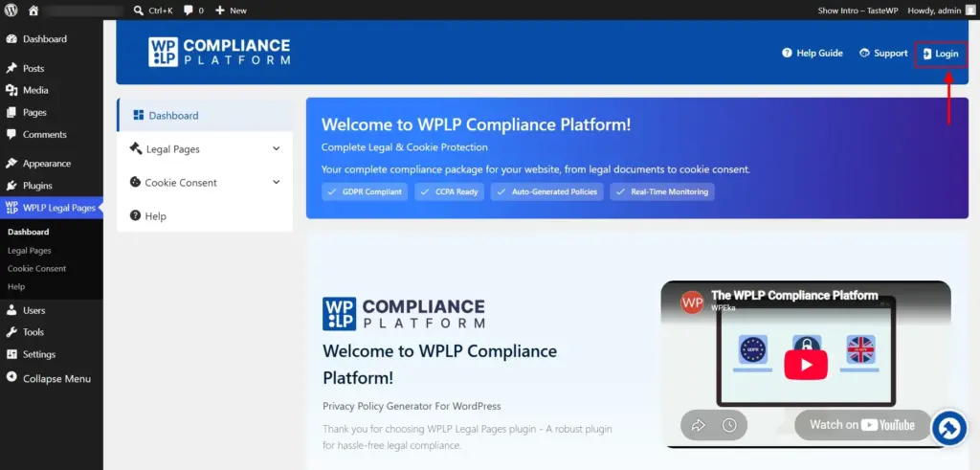980x470 pixels.
Task: Expand the Cookie Consent chevron
Action: click(277, 182)
